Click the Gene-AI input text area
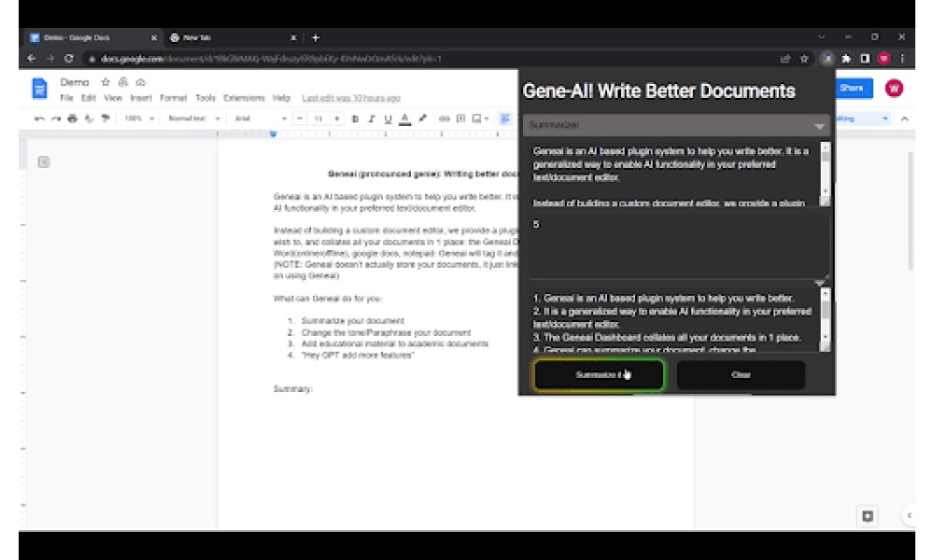934x560 pixels. [x=675, y=174]
